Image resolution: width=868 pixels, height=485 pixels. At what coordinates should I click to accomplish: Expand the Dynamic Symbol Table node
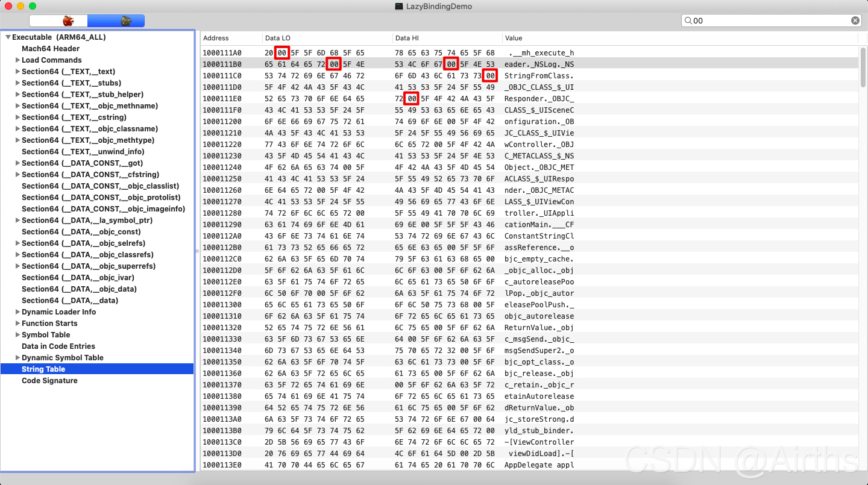(17, 358)
